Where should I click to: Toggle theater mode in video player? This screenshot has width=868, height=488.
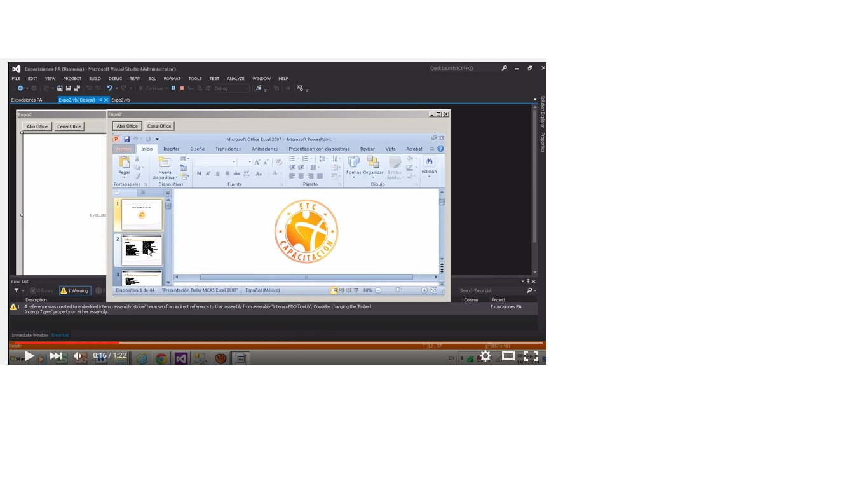click(x=508, y=356)
